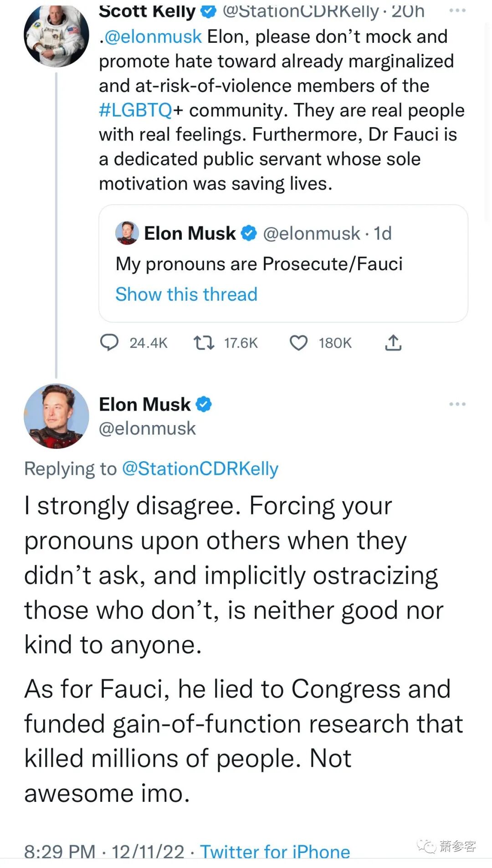The height and width of the screenshot is (868, 492).
Task: Tap the share upload icon
Action: coord(393,343)
